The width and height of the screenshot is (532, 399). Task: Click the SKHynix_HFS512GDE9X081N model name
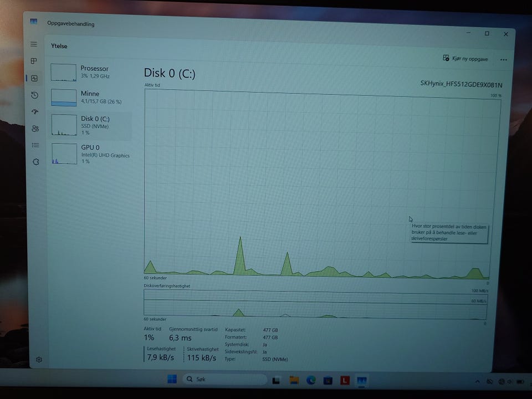[461, 84]
